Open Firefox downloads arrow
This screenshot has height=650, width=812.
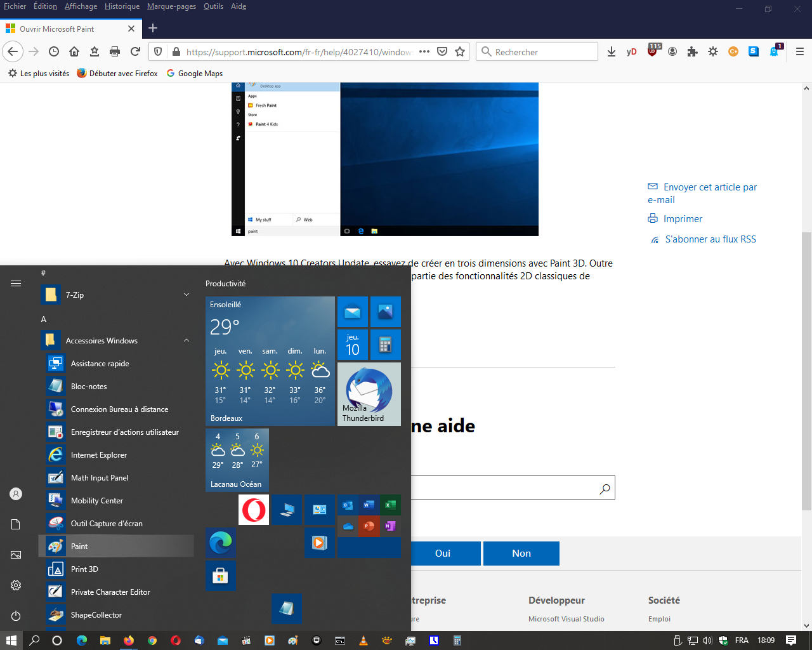click(612, 51)
